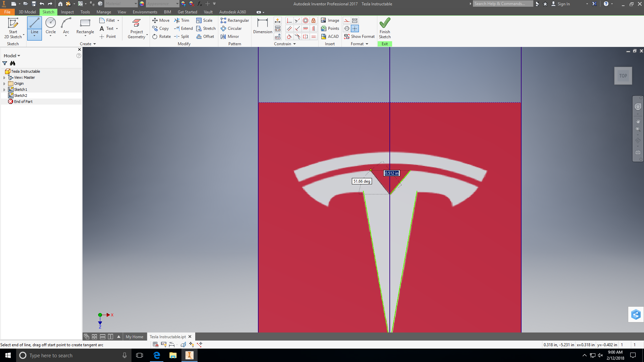Expand the Format panel dropdown
The width and height of the screenshot is (644, 362).
point(360,44)
